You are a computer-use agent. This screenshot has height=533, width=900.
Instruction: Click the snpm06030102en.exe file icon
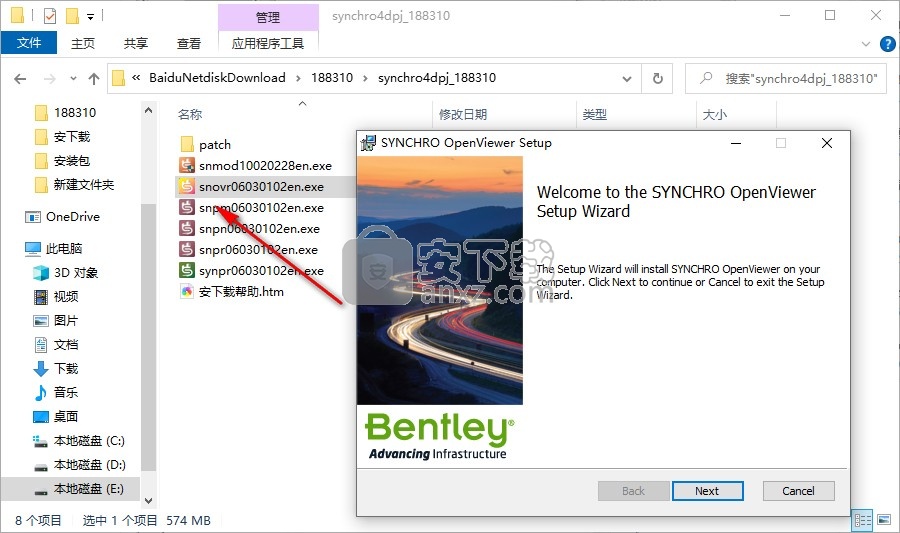click(x=187, y=207)
